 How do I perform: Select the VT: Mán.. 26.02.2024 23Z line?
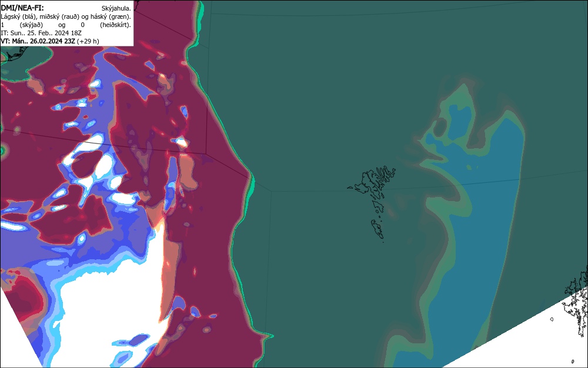pos(50,41)
